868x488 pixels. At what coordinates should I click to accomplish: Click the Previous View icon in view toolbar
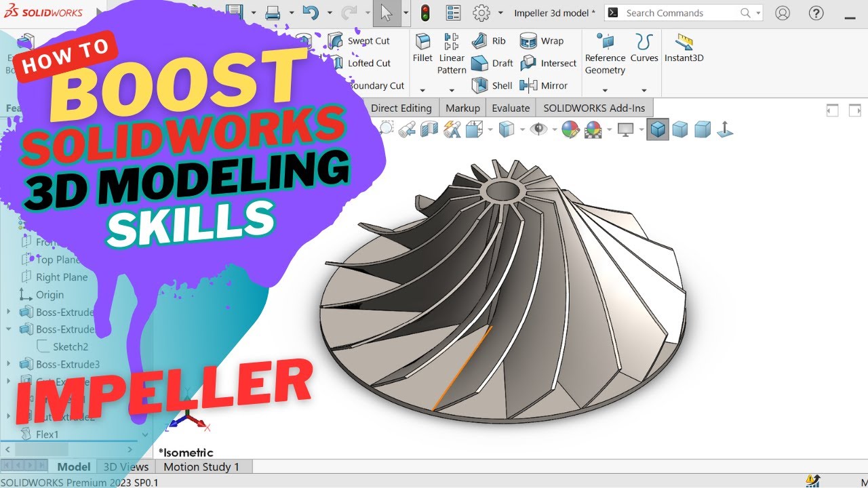click(x=407, y=129)
